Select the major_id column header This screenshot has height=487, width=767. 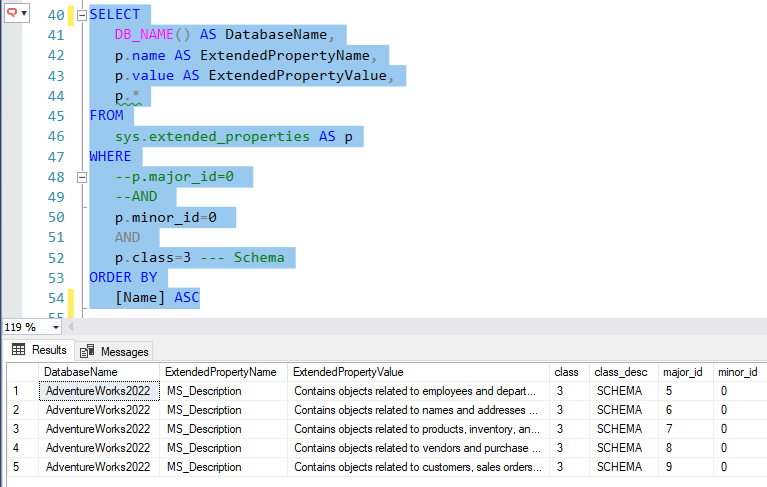pos(685,372)
